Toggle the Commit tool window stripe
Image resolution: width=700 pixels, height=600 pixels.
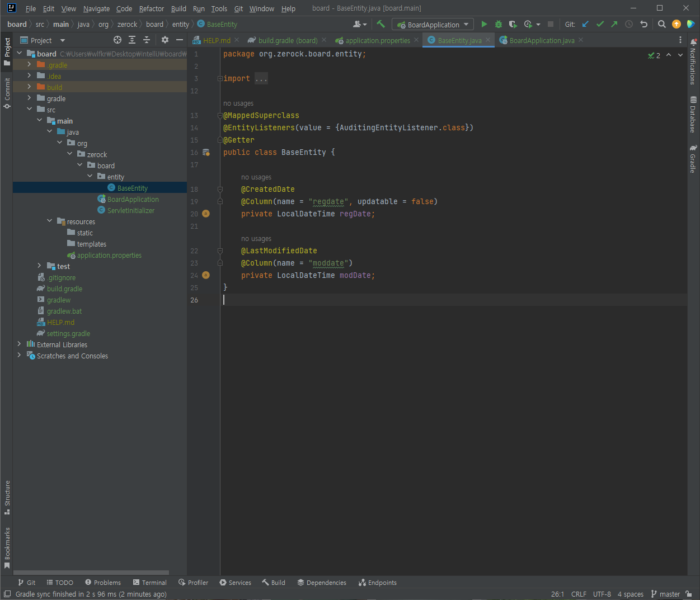tap(7, 93)
